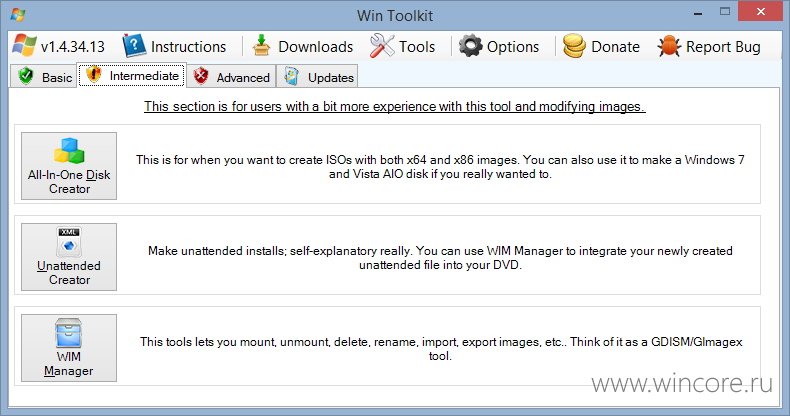Open the Tools menu label
Viewport: 790px width, 416px height.
pyautogui.click(x=417, y=47)
